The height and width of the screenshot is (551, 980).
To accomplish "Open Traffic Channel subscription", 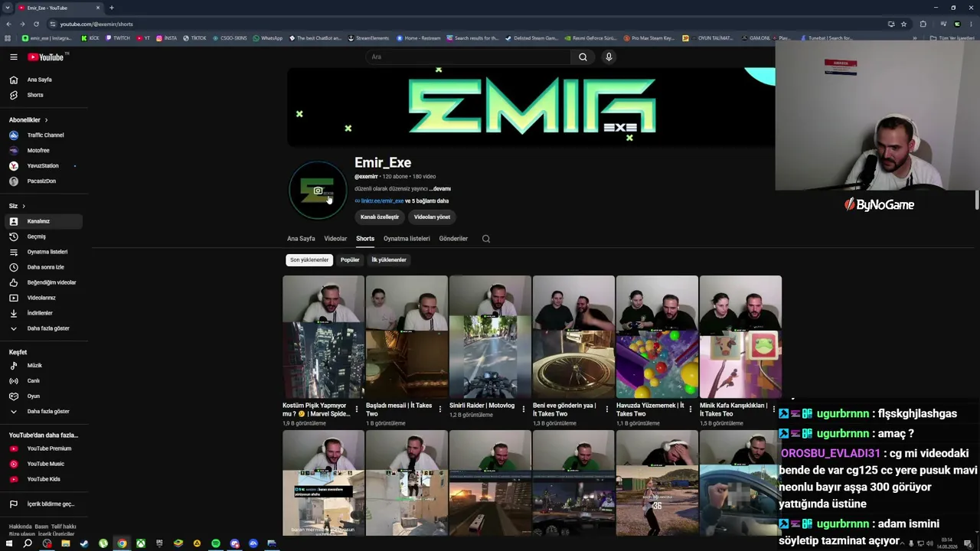I will (x=44, y=135).
